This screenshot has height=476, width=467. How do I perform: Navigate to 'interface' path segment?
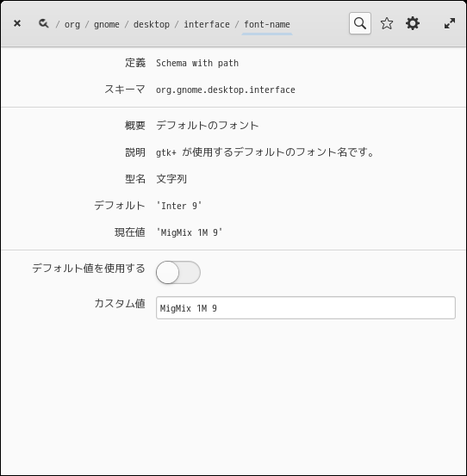point(207,24)
